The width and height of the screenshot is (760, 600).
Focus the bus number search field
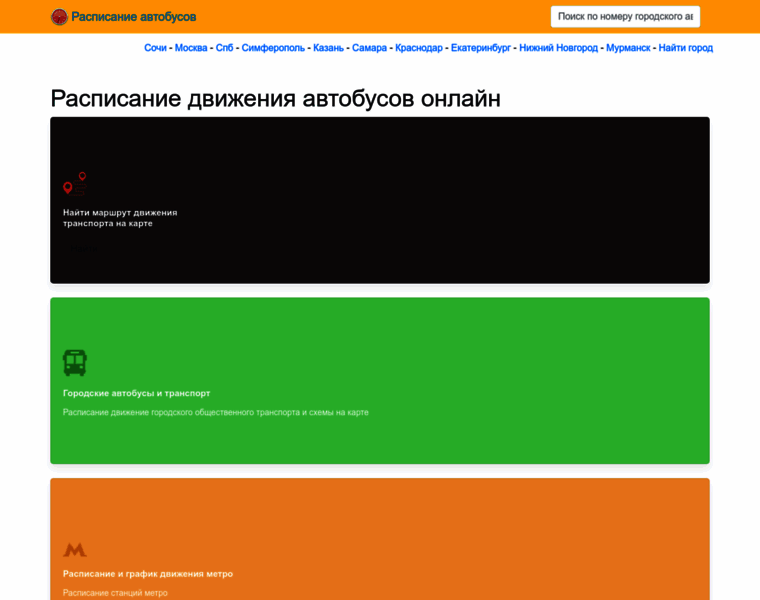point(625,16)
